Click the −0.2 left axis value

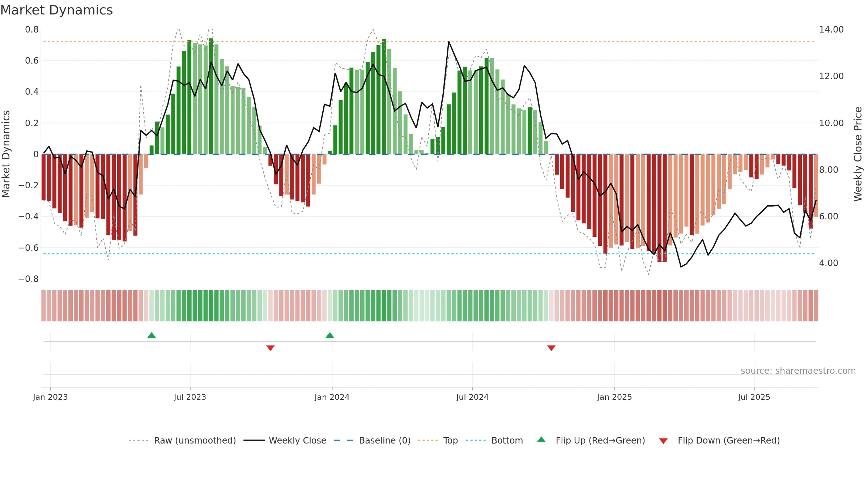[29, 185]
